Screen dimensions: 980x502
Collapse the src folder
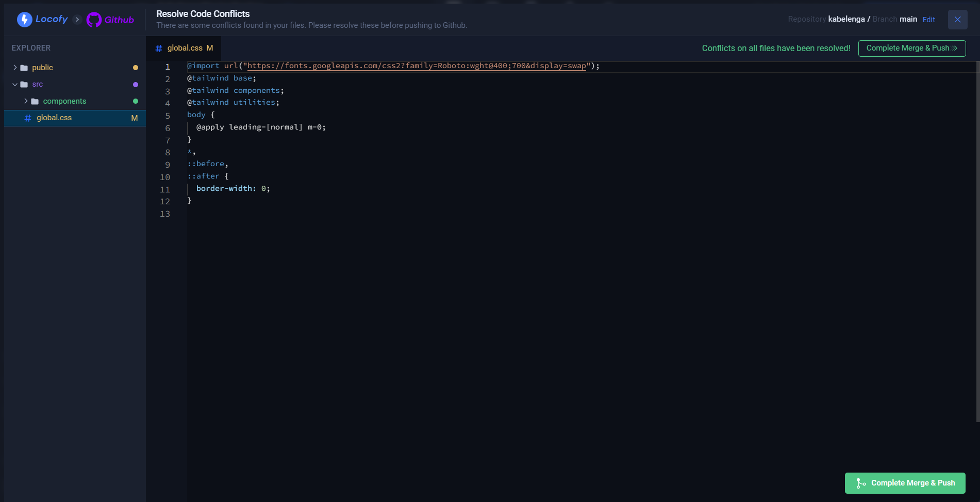pos(14,84)
